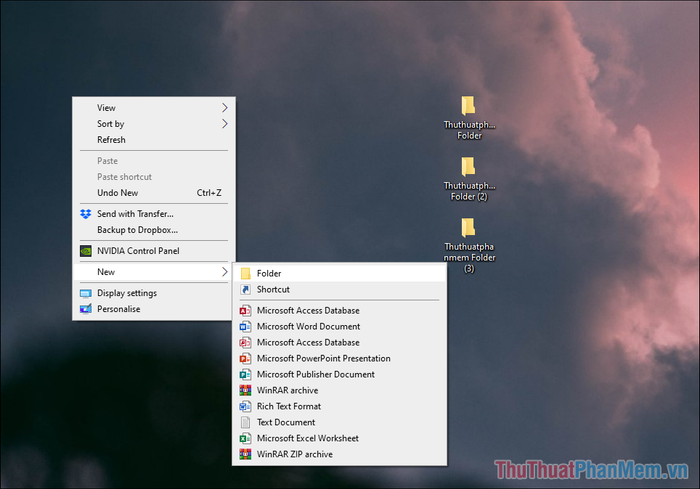Click the second Microsoft Access Database icon

coord(245,343)
